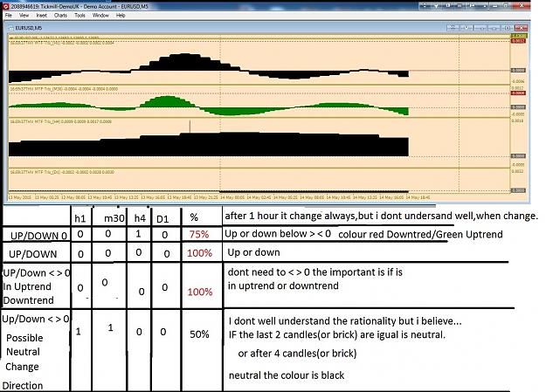Click the % column header
Screen dimensions: 546x392
[x=194, y=218]
